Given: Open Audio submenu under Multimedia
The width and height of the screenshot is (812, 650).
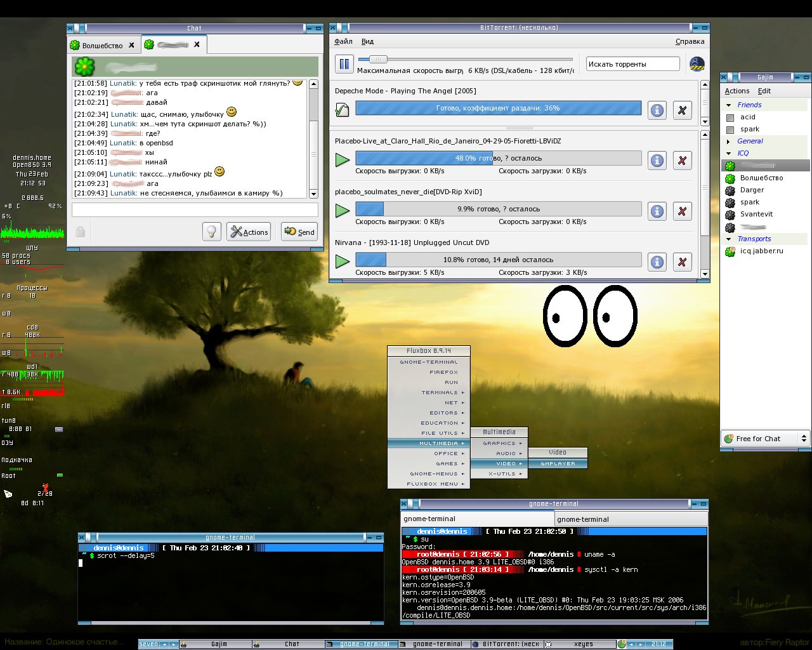Looking at the screenshot, I should [499, 453].
